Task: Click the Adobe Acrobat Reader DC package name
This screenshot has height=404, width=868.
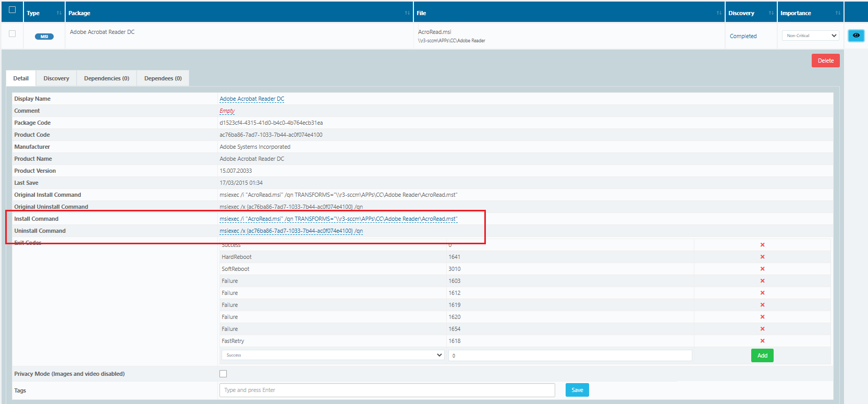Action: click(x=102, y=32)
